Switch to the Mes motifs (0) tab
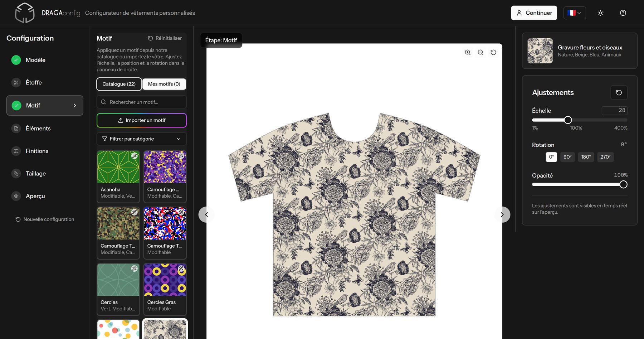Screen dimensions: 644x339 [164, 84]
